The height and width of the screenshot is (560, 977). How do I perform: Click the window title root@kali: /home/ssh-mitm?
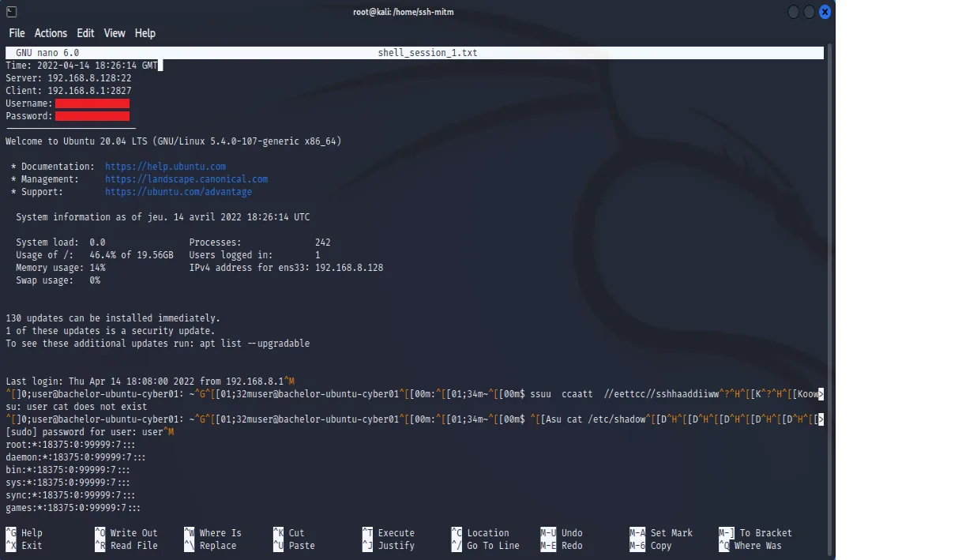(403, 12)
